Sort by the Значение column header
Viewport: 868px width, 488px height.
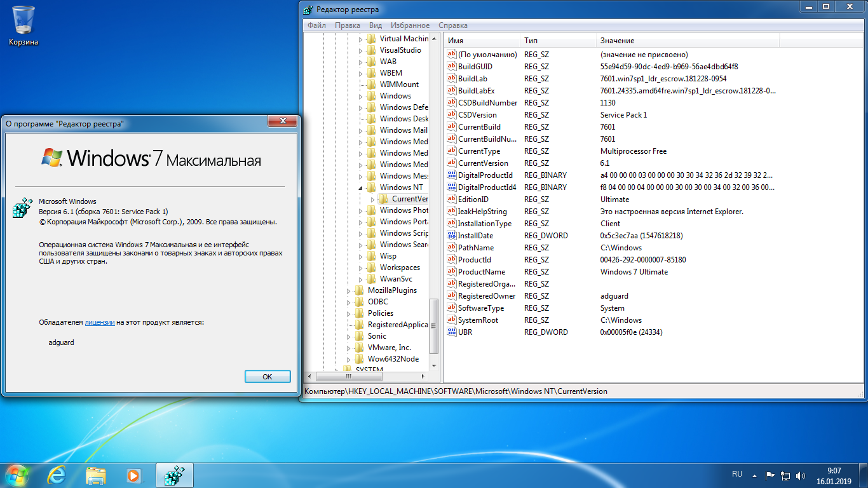tap(688, 41)
